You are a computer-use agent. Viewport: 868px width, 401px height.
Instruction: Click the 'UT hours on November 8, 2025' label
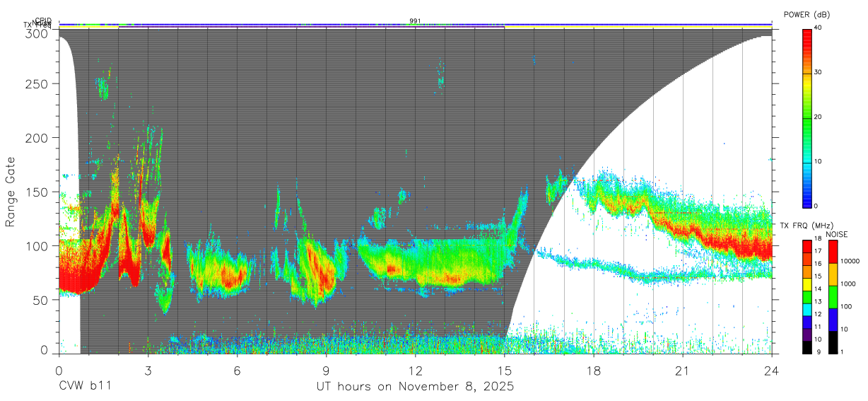(415, 387)
